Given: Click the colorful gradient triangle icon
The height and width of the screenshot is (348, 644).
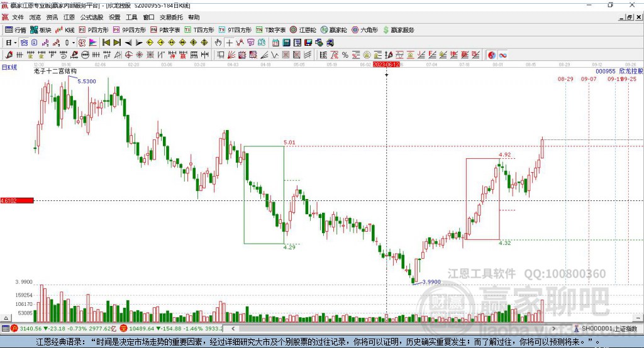Looking at the screenshot, I should [93, 42].
